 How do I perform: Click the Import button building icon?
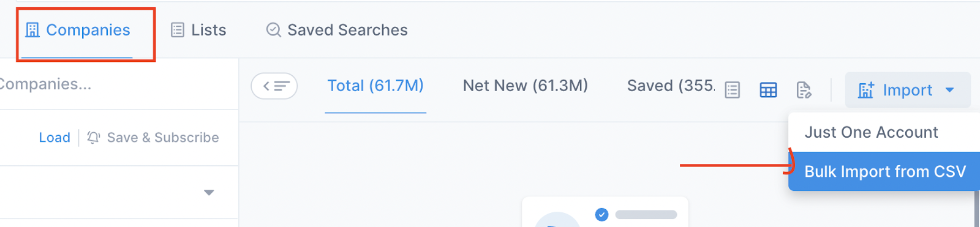click(x=866, y=91)
